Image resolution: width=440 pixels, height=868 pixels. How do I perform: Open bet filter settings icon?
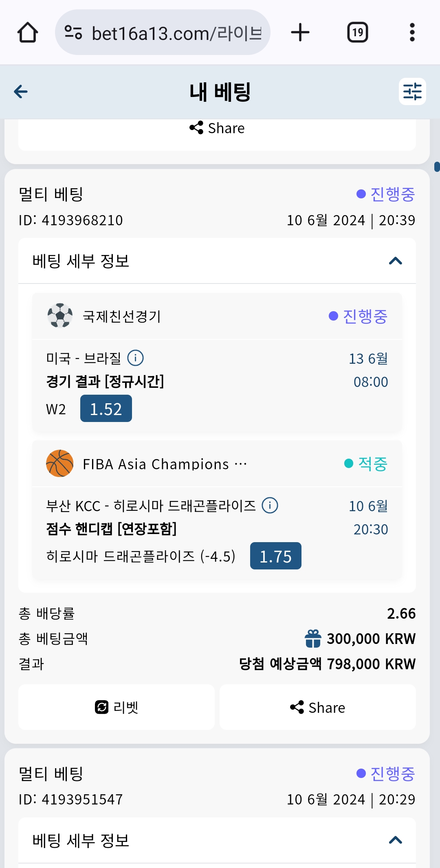pos(412,92)
